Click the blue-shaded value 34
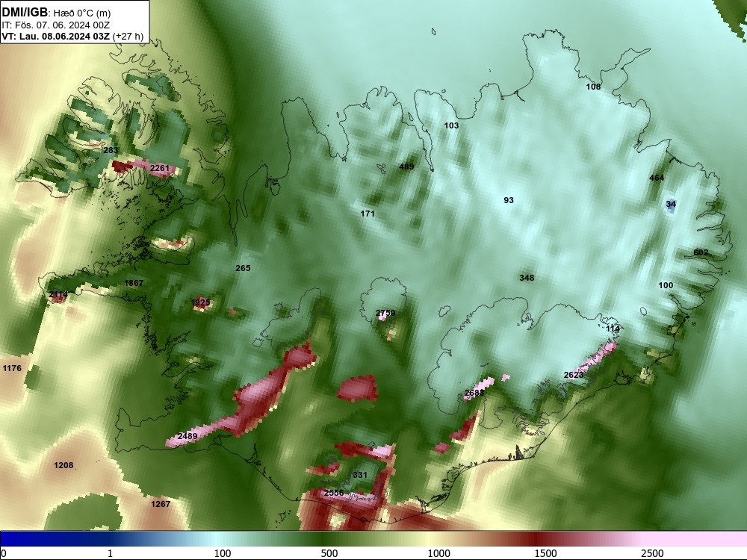 click(671, 205)
